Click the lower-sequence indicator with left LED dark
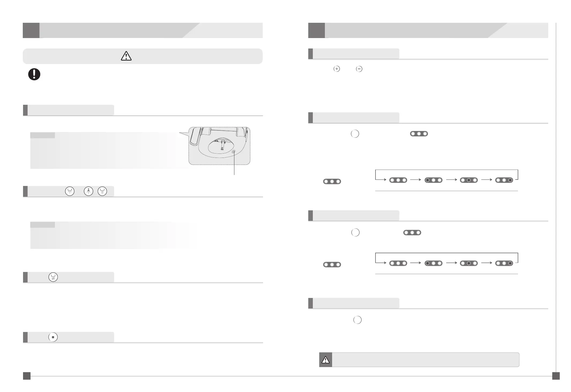This screenshot has height=392, width=571. (x=433, y=263)
